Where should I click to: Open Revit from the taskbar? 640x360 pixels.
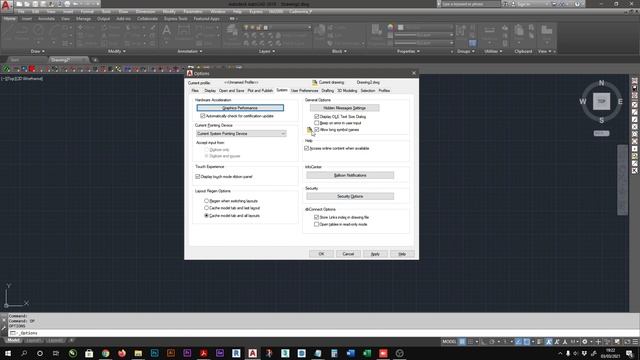(x=236, y=353)
